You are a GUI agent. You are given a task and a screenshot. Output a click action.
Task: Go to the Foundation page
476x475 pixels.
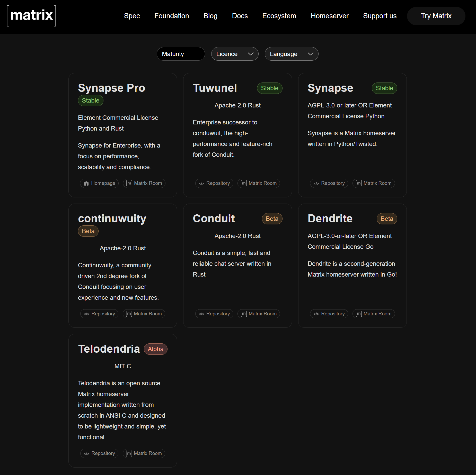point(172,16)
